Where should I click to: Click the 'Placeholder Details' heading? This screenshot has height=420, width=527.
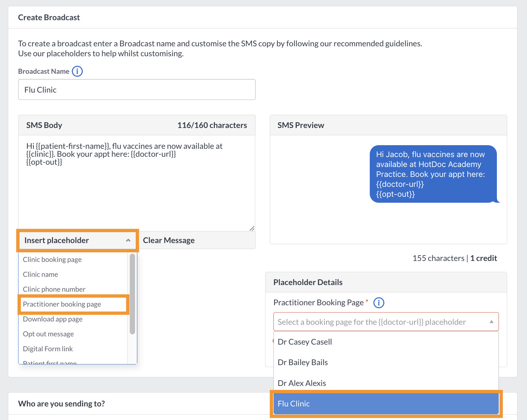point(308,282)
